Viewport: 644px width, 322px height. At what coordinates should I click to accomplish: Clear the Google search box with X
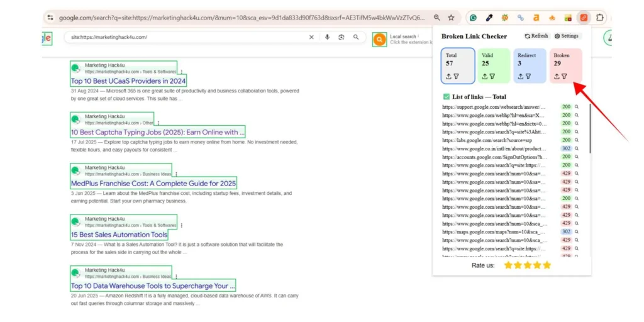pyautogui.click(x=311, y=38)
